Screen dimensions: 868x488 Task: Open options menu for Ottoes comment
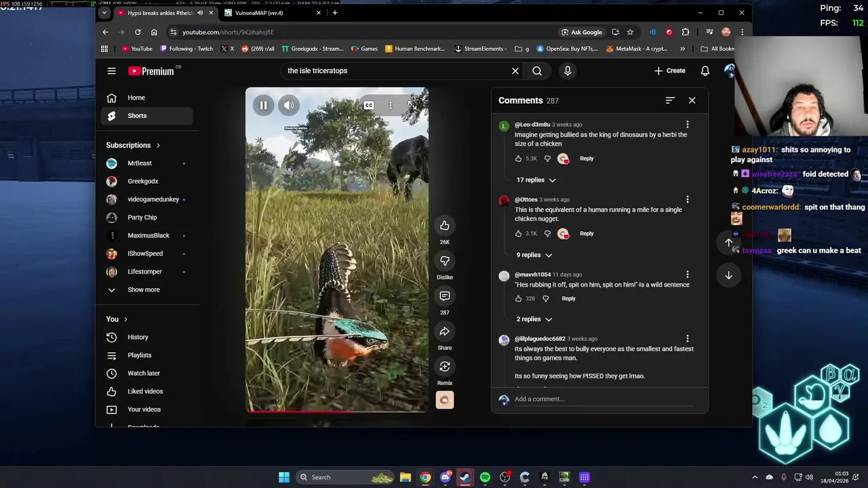coord(687,200)
